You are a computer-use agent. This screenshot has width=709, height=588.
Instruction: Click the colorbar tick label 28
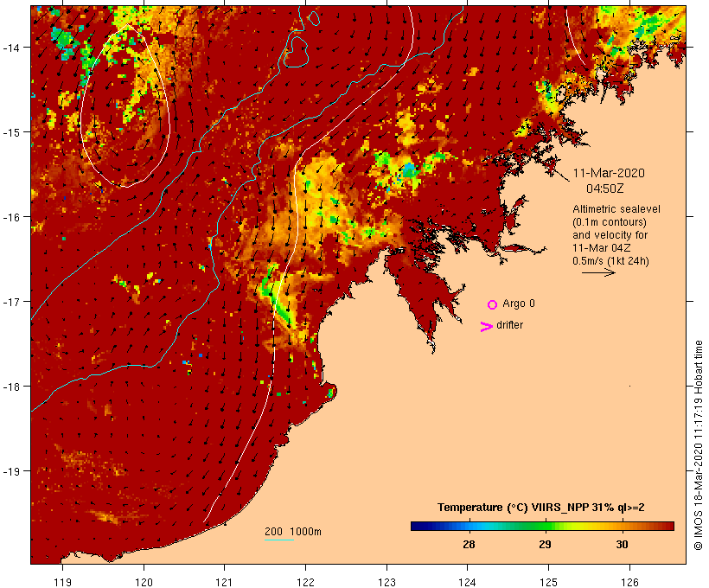[x=469, y=544]
